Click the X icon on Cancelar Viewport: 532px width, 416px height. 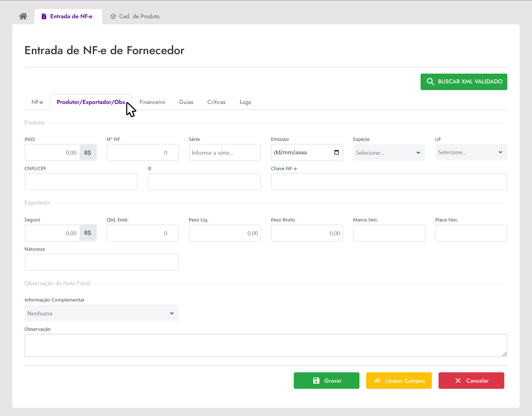(x=458, y=381)
